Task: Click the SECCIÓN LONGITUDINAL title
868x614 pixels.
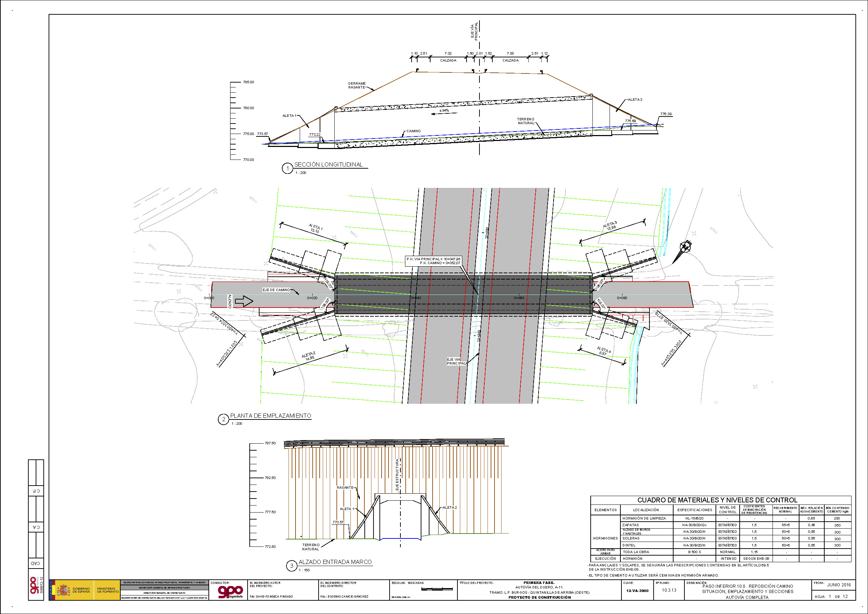Action: [328, 164]
